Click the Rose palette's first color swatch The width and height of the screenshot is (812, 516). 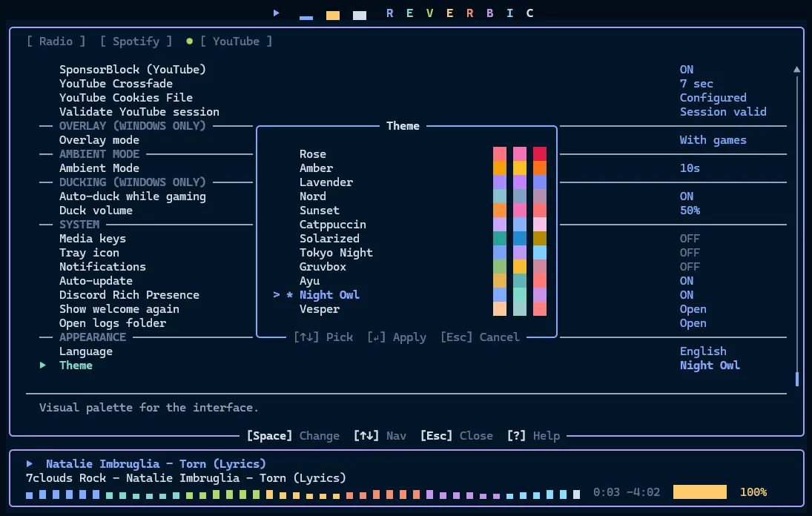tap(499, 153)
